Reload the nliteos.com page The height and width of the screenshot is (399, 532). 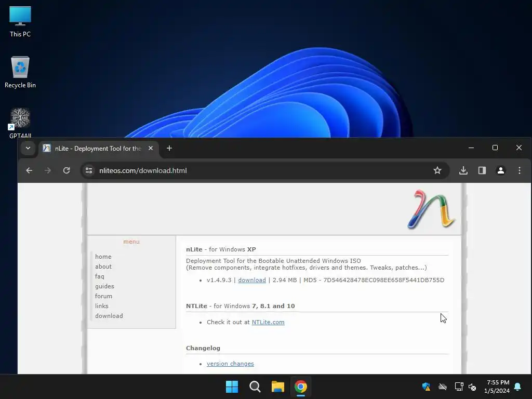[66, 170]
